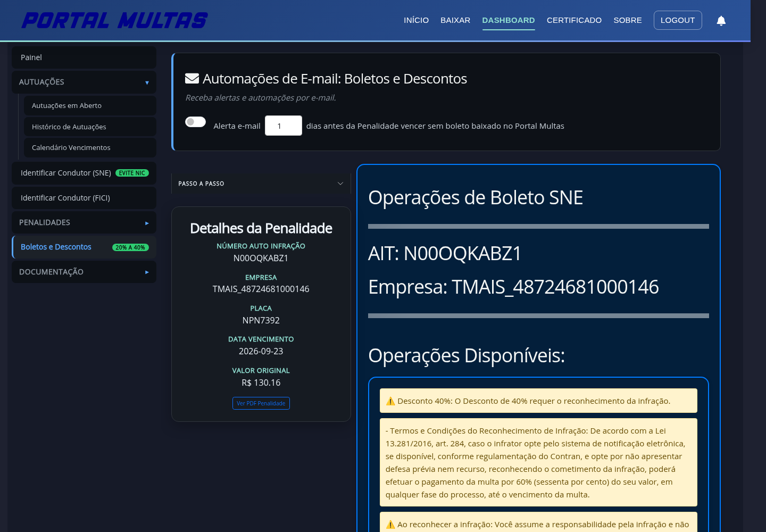The width and height of the screenshot is (766, 532).
Task: Open the notifications bell icon
Action: [721, 21]
